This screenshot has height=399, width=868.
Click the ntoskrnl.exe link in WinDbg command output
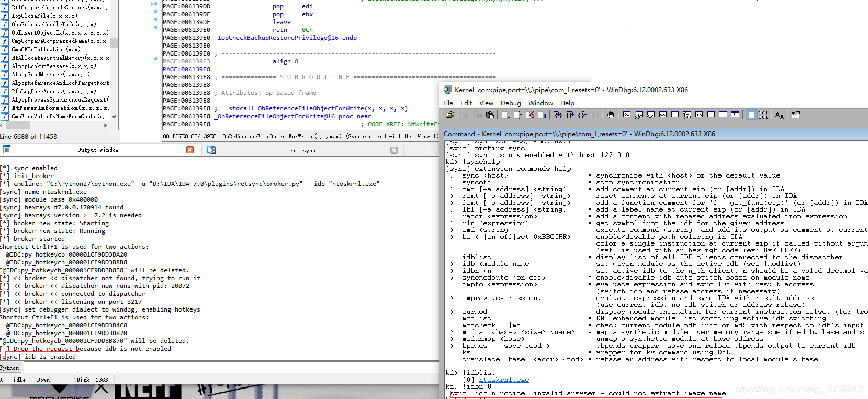pos(504,380)
